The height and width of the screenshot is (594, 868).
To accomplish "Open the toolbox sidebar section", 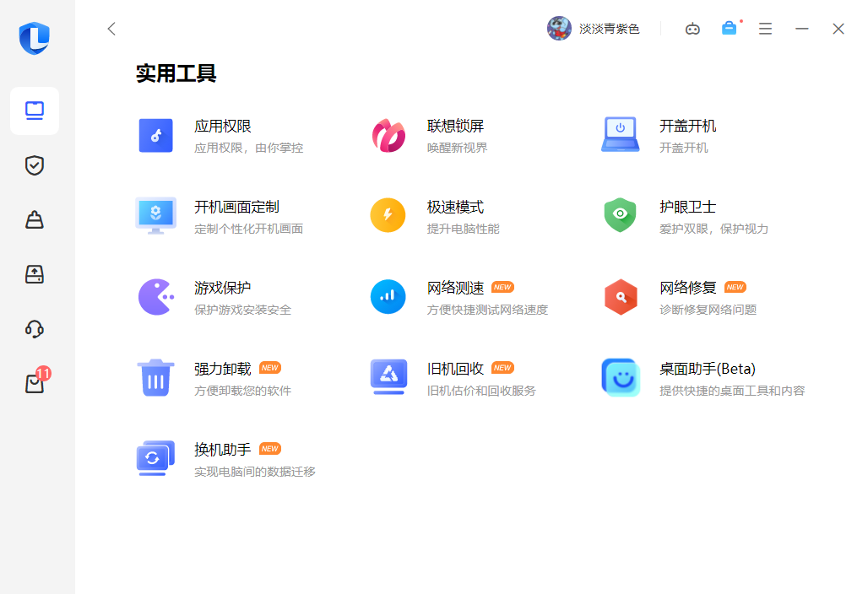I will pyautogui.click(x=35, y=219).
